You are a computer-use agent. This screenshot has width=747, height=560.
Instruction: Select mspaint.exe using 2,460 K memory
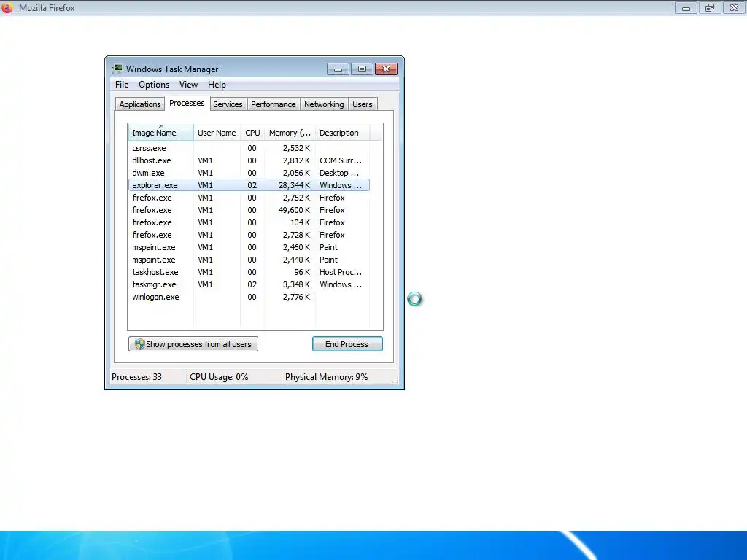tap(249, 247)
